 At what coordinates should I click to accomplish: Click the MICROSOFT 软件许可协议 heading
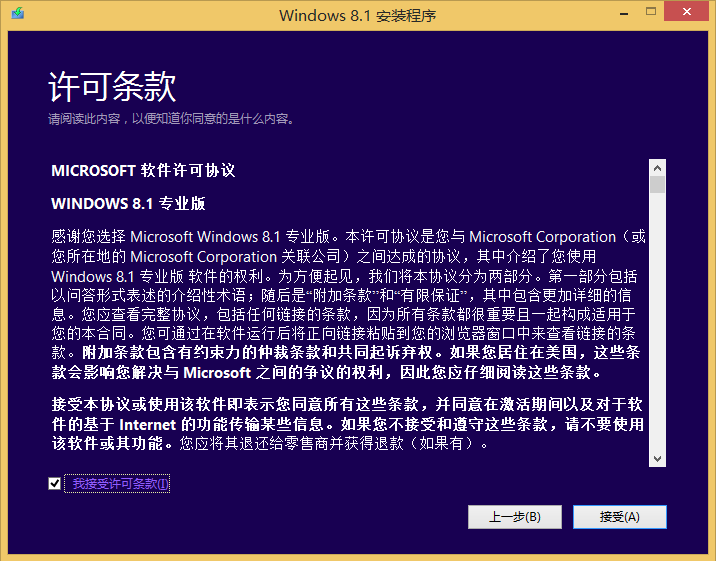coord(143,171)
